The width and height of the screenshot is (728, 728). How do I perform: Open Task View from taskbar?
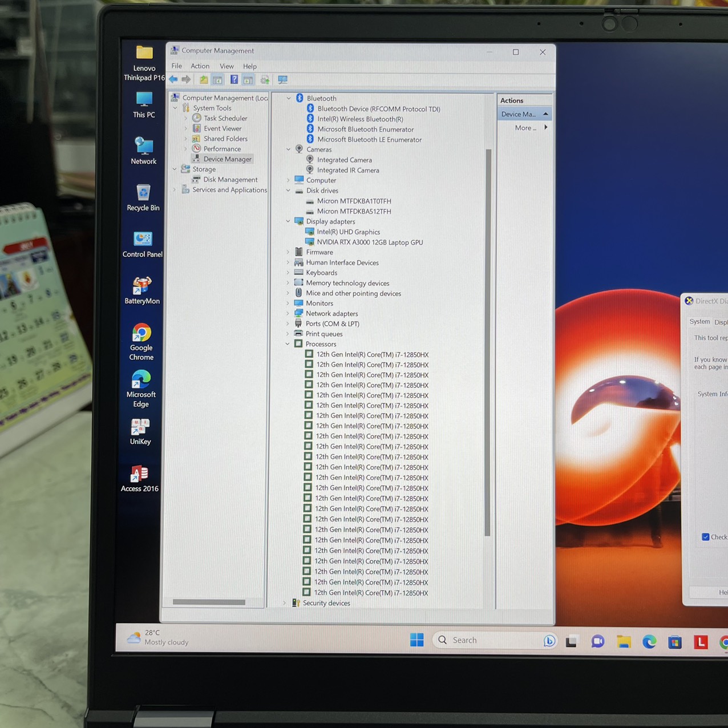(571, 641)
